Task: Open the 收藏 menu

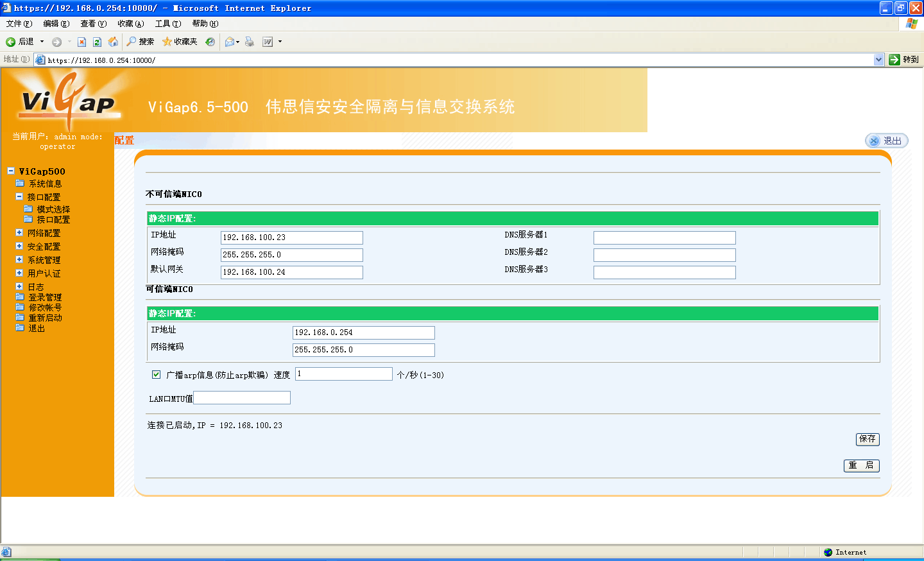Action: (x=131, y=24)
